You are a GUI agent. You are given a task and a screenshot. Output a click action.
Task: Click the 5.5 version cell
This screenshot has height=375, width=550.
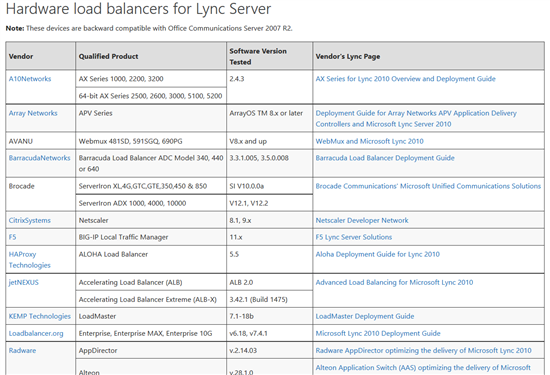pos(269,260)
